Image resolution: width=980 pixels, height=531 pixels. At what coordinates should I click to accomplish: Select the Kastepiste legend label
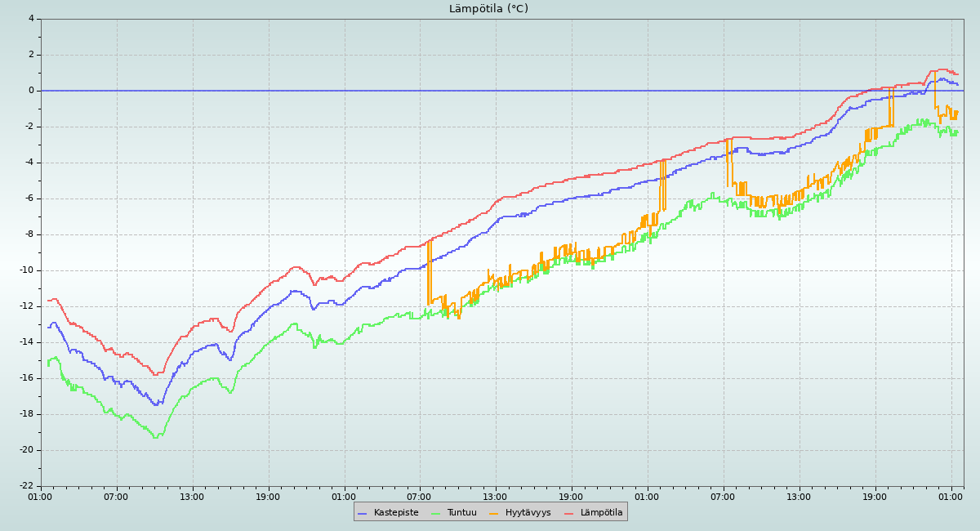(x=396, y=513)
